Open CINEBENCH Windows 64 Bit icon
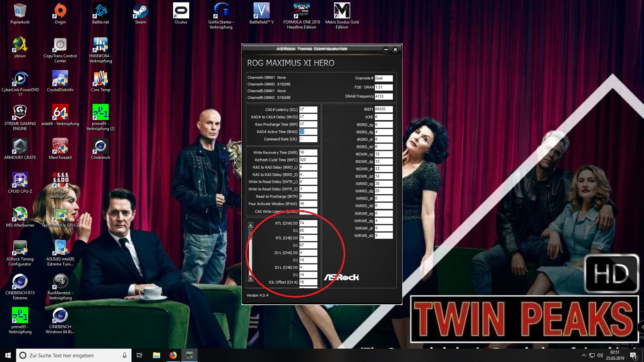Viewport: 644px width, 362px height. (60, 321)
